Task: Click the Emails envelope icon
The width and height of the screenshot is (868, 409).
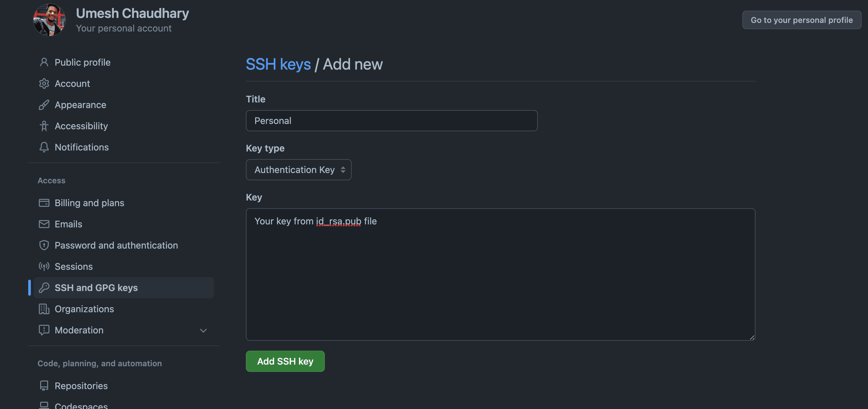Action: [x=44, y=224]
